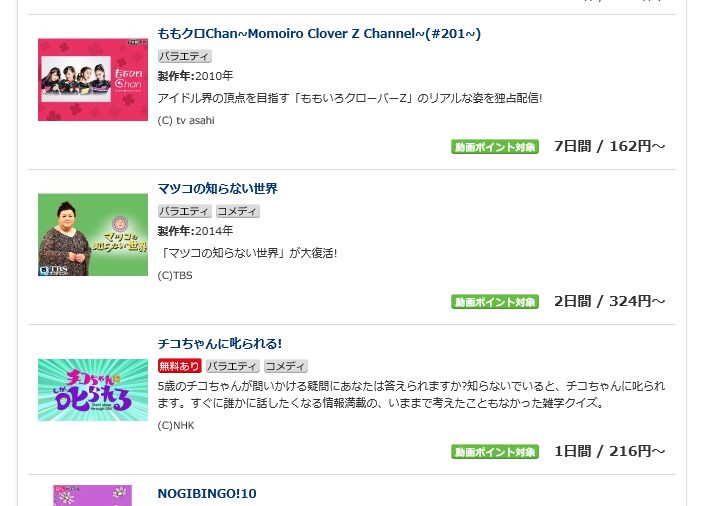This screenshot has width=705, height=506.
Task: Select the コメディ tag under マツコの知らない世界
Action: (237, 211)
